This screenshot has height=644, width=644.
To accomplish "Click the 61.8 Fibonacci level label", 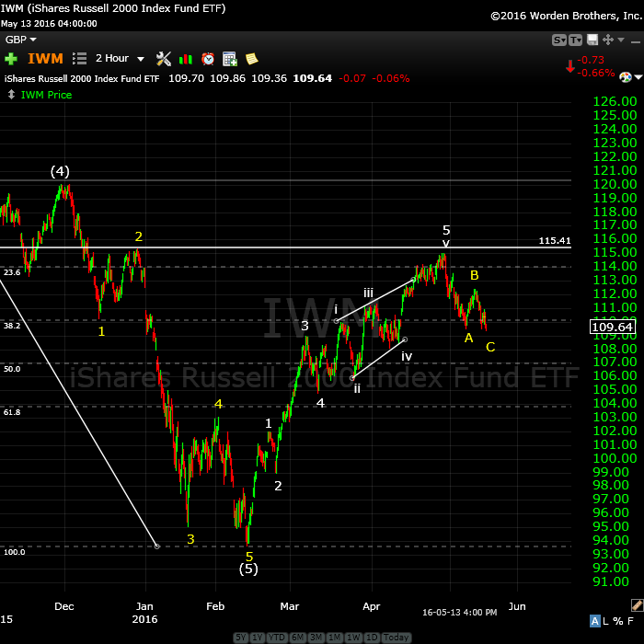I will coord(11,412).
